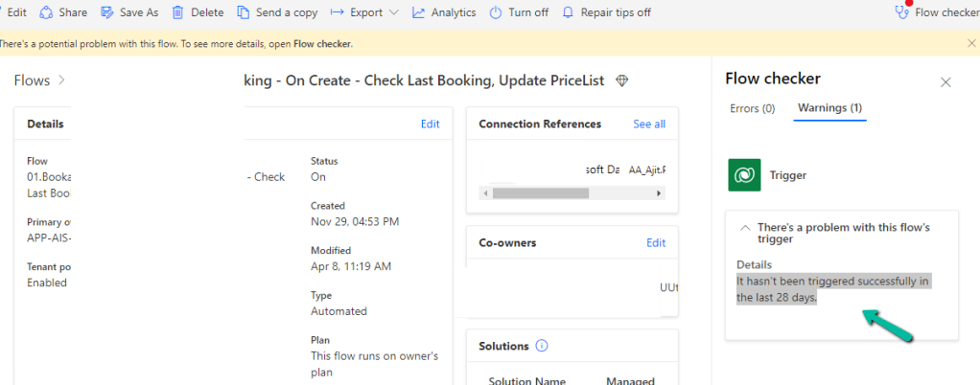Edit the Co-owners list
The height and width of the screenshot is (385, 980).
point(656,242)
